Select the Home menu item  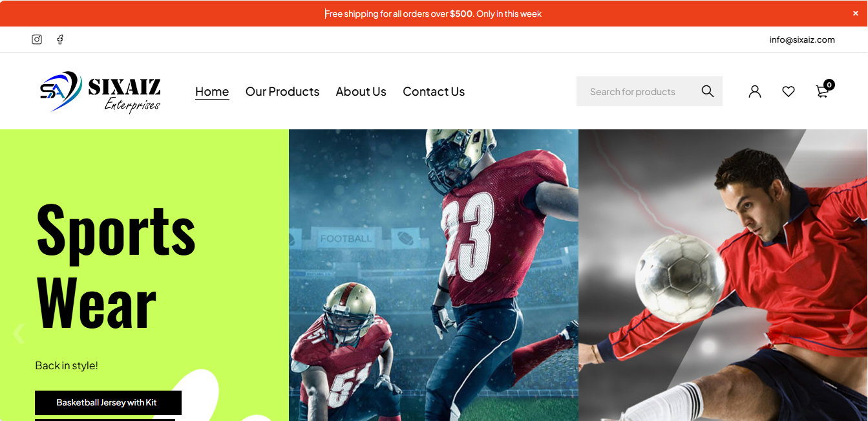tap(212, 92)
